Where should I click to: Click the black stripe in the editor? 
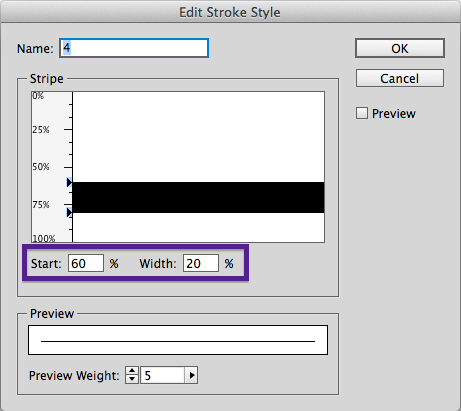198,197
